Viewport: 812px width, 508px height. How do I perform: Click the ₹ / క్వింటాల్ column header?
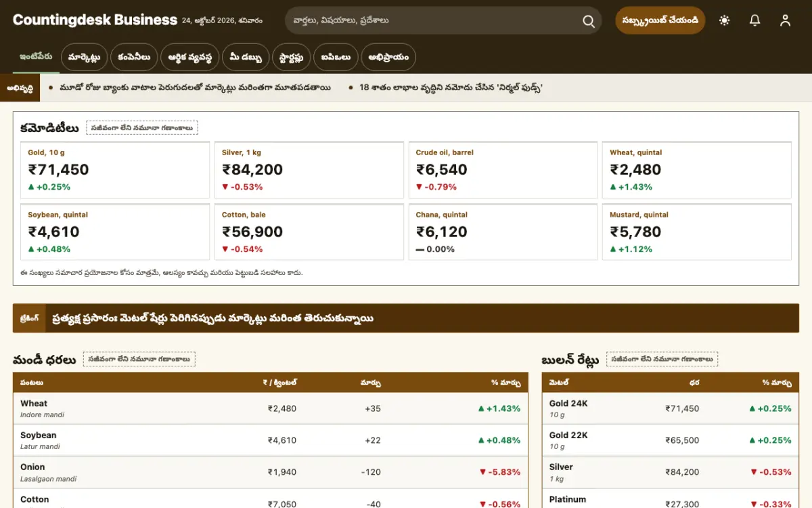click(279, 383)
